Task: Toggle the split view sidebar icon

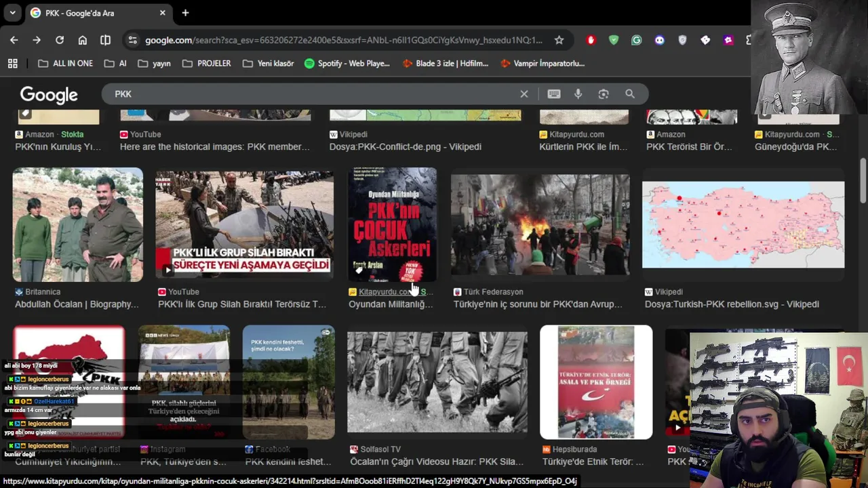Action: 105,40
